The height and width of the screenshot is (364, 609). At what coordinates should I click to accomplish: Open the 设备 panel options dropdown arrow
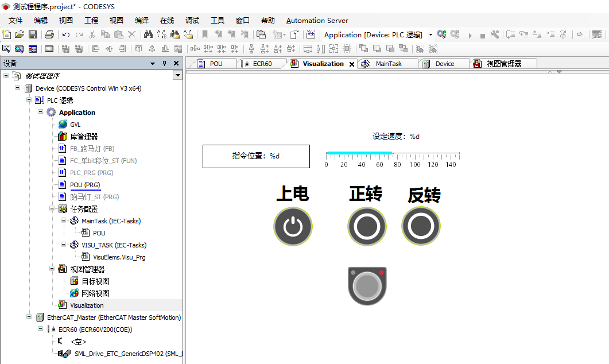pyautogui.click(x=153, y=63)
